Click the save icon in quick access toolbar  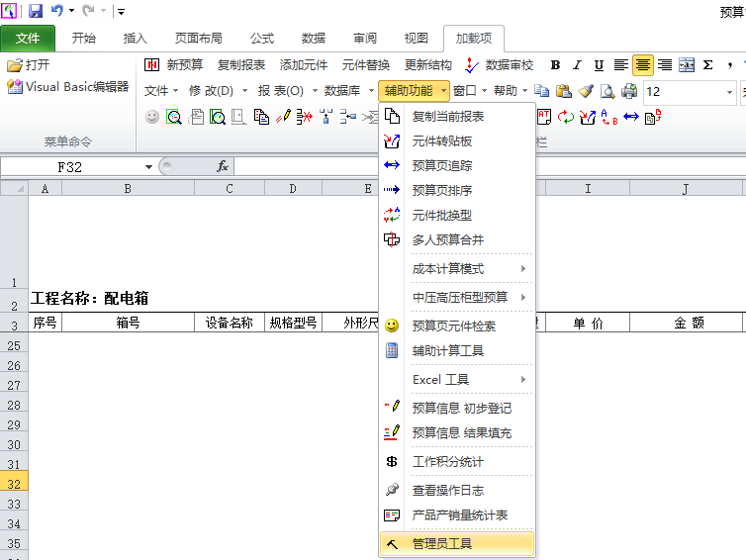[x=36, y=11]
